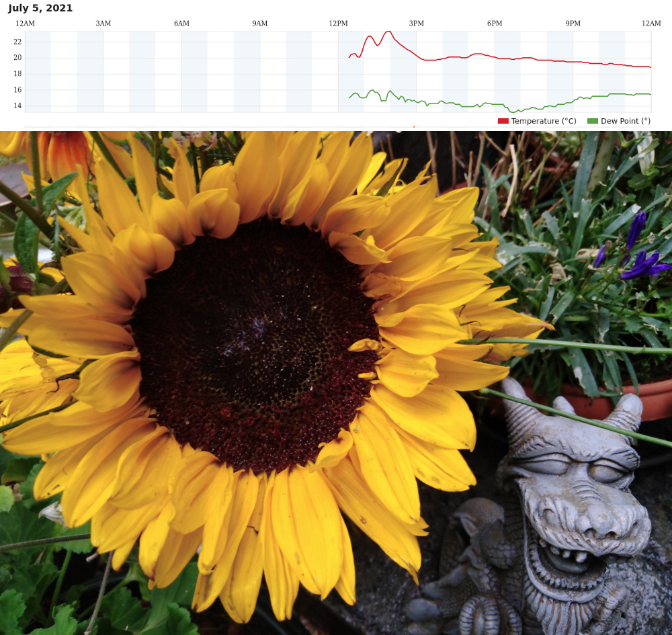This screenshot has width=672, height=635.
Task: Click the 18 value on temperature axis
Action: [17, 74]
